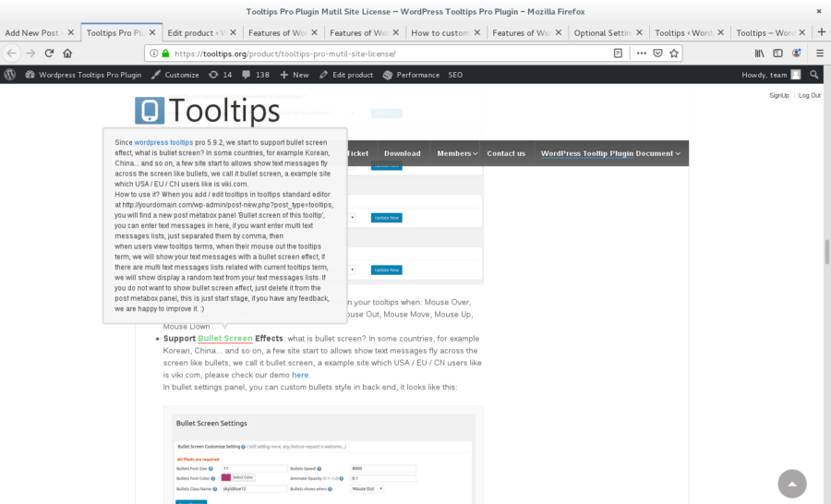Image resolution: width=831 pixels, height=504 pixels.
Task: Open Wordpress Tooltips Pro Plugin dashboard menu
Action: [83, 75]
